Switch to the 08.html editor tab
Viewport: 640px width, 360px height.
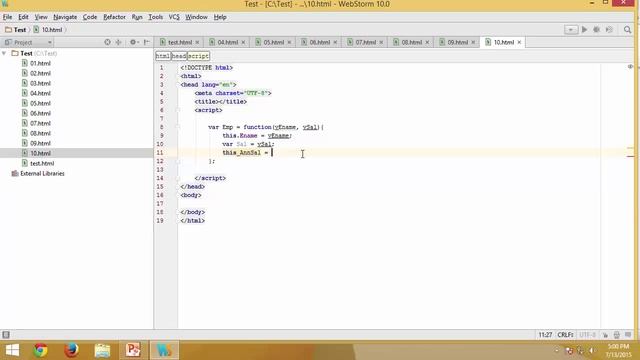click(x=411, y=42)
